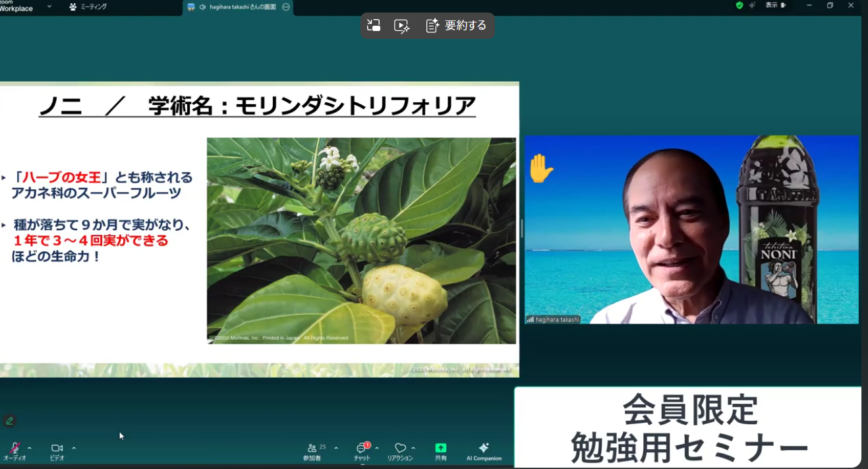Toggle the camera with the ビデオ button
The width and height of the screenshot is (868, 469).
(x=57, y=449)
